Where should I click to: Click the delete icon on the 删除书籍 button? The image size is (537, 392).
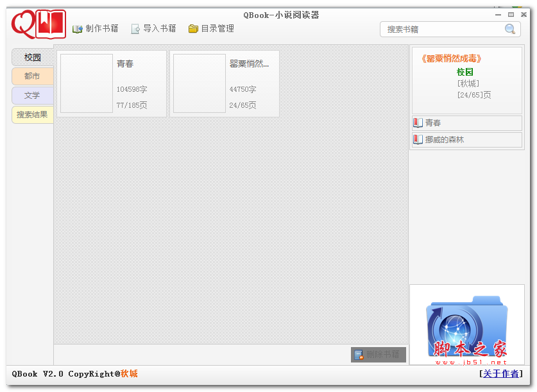[x=358, y=354]
